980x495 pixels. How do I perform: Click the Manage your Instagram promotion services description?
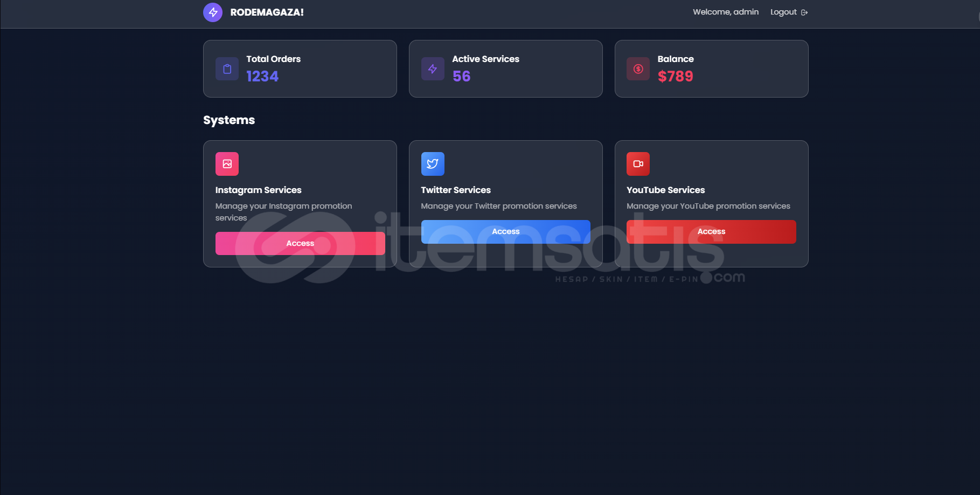click(x=284, y=212)
